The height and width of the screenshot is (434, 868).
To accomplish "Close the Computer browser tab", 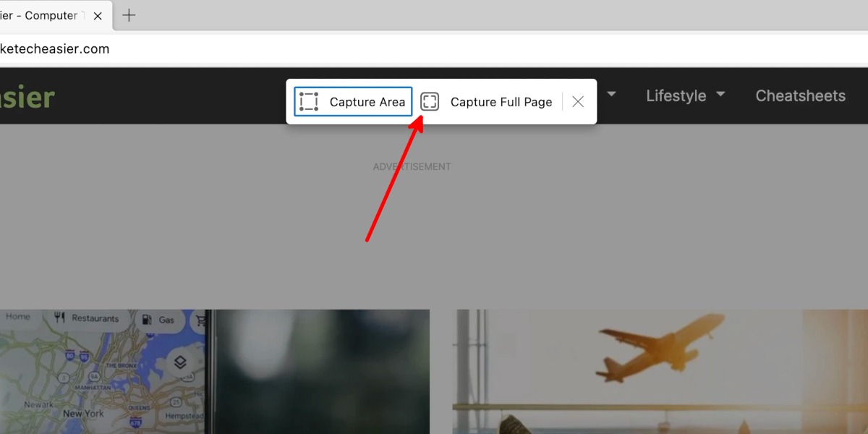I will pyautogui.click(x=98, y=15).
